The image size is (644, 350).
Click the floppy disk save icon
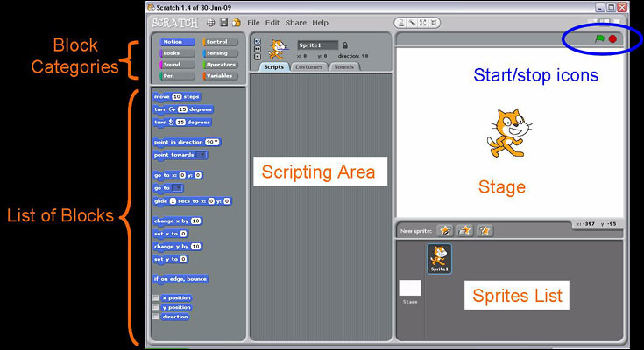(x=223, y=23)
